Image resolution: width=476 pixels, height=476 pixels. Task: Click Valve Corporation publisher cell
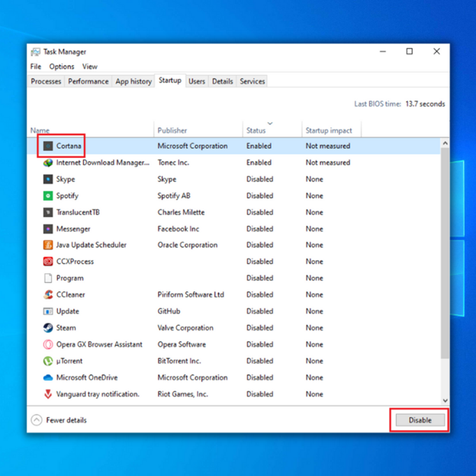pos(185,327)
